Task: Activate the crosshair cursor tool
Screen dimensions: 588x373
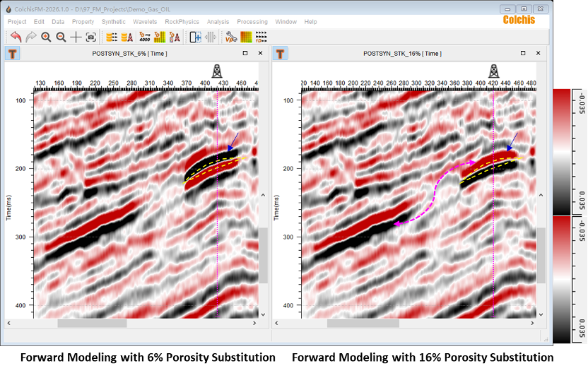Action: click(76, 37)
